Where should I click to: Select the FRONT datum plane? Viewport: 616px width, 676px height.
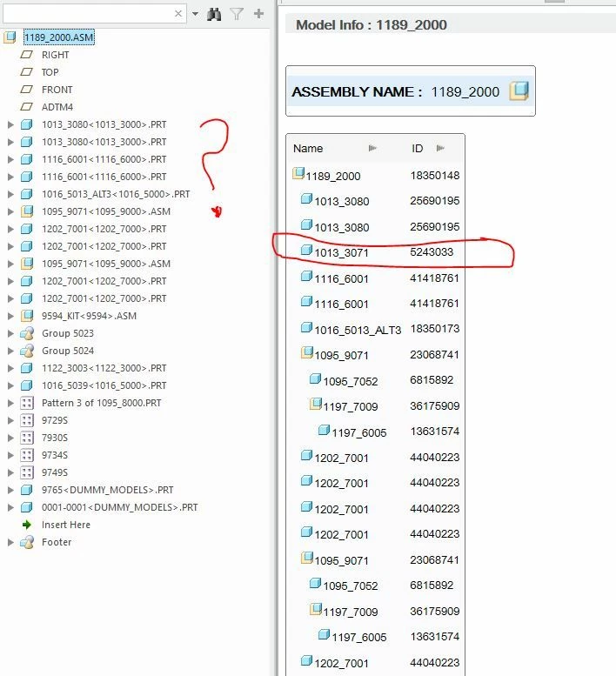tap(57, 90)
